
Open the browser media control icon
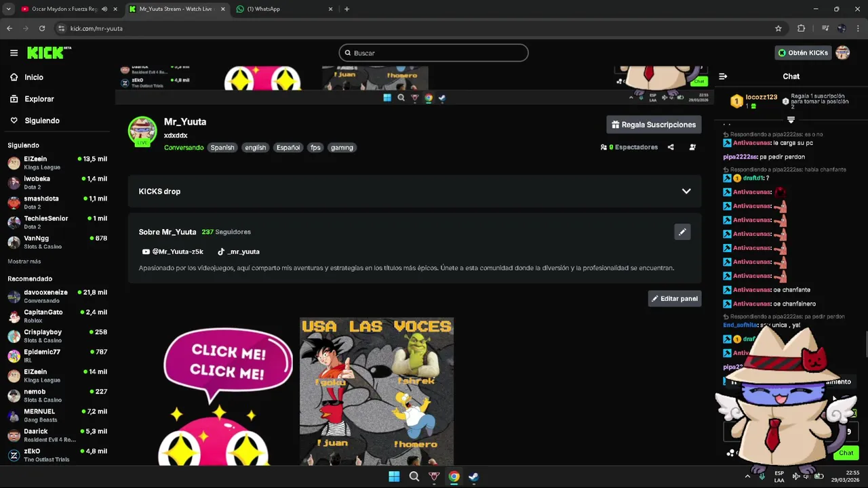825,28
